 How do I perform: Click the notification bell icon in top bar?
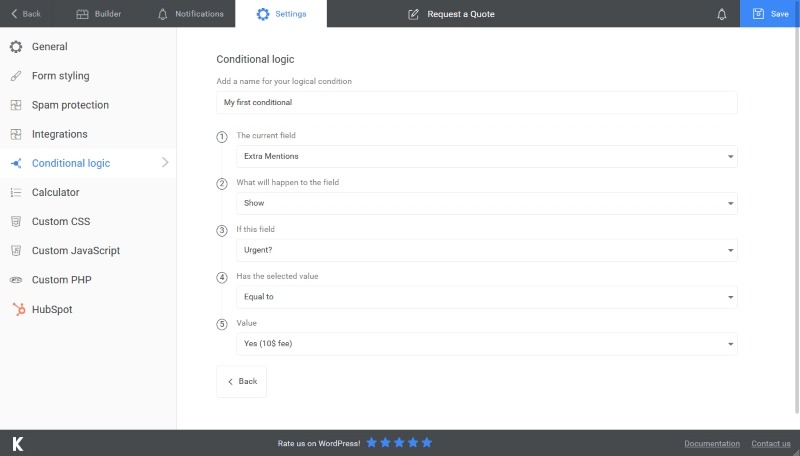(x=722, y=14)
